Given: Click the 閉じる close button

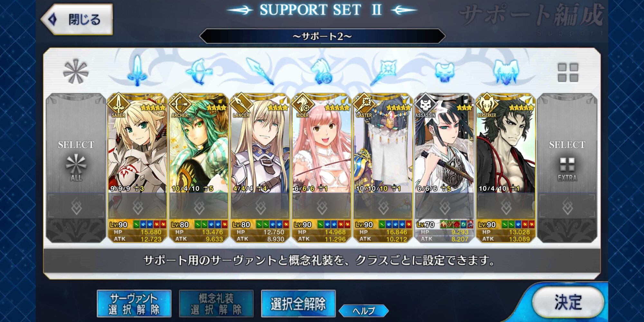Looking at the screenshot, I should coord(77,19).
